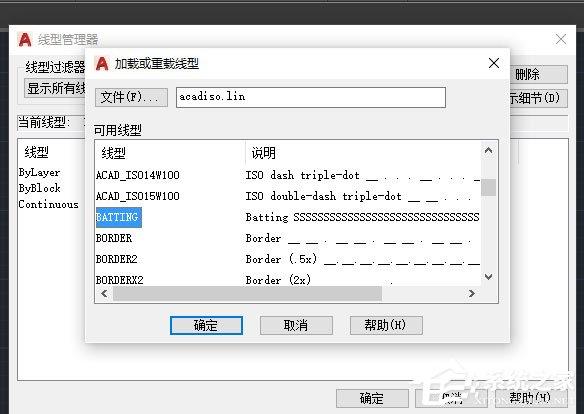
Task: Select the ACAD_ISO14W100 linetype
Action: 137,175
